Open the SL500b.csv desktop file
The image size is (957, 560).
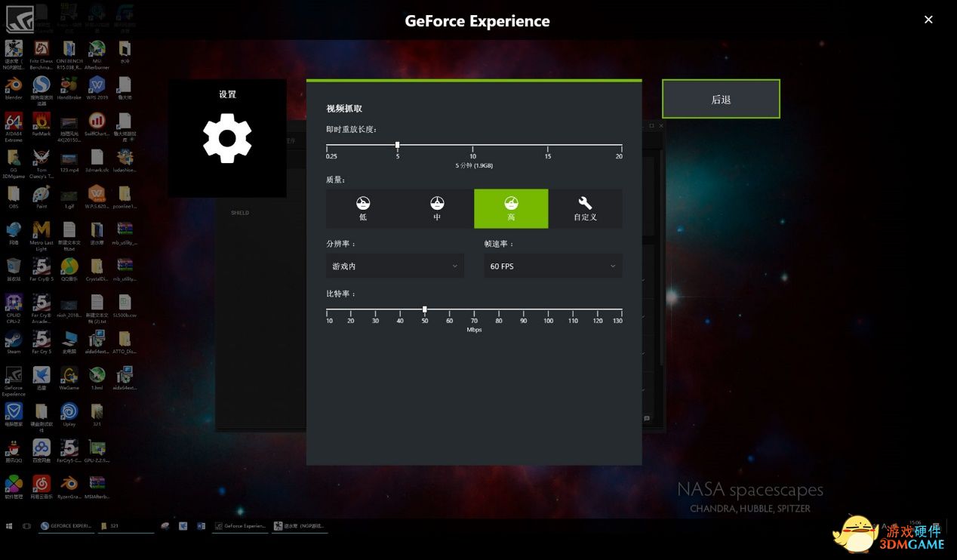click(125, 306)
